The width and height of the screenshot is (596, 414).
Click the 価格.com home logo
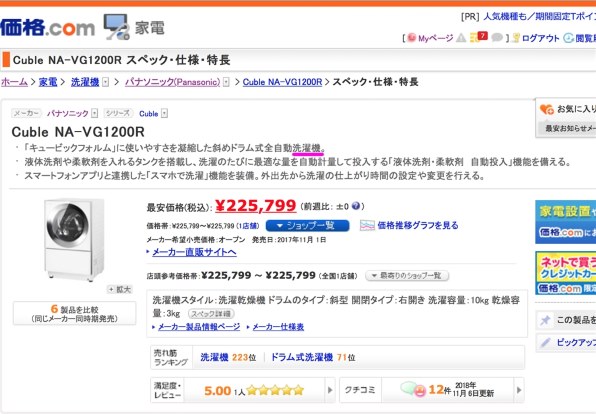pos(48,28)
